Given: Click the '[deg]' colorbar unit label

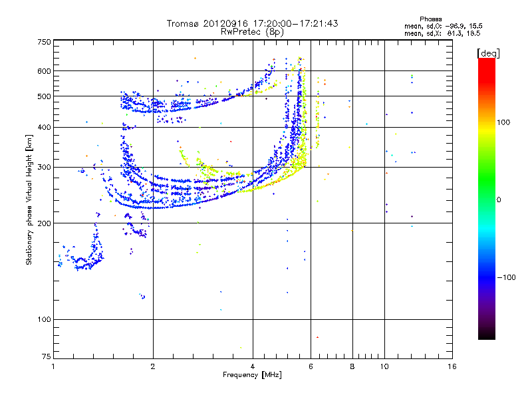Looking at the screenshot, I should (488, 53).
